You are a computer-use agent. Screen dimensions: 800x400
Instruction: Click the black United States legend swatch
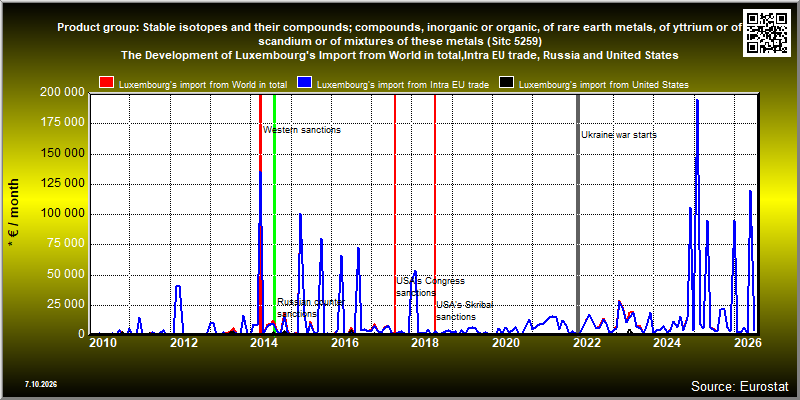point(507,84)
